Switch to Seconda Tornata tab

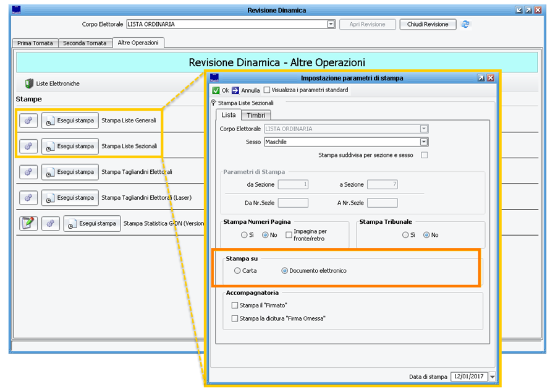[85, 43]
